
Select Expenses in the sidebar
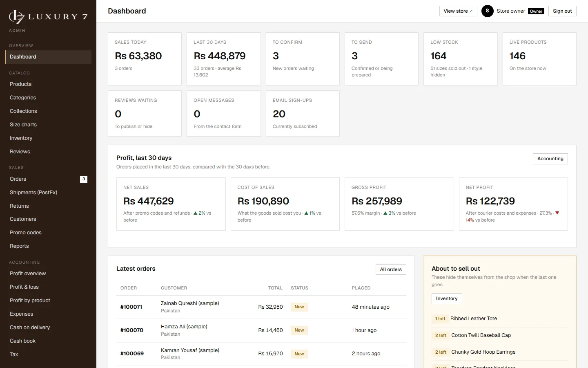48,314
